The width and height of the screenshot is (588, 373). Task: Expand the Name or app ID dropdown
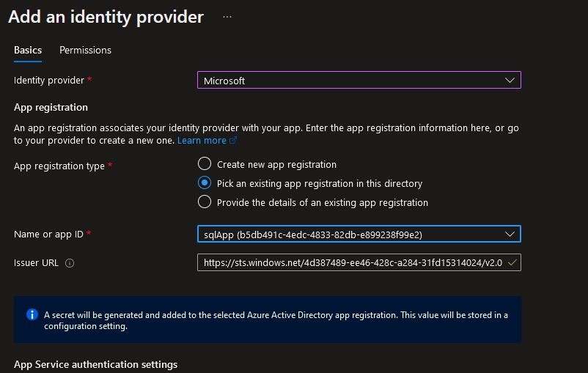[359, 234]
